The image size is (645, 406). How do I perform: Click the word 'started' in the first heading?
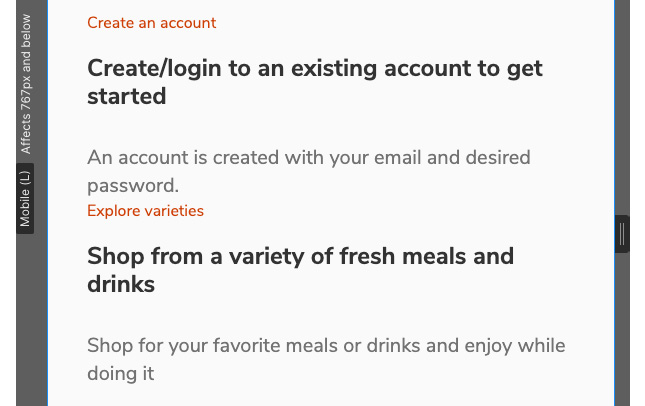pos(126,97)
